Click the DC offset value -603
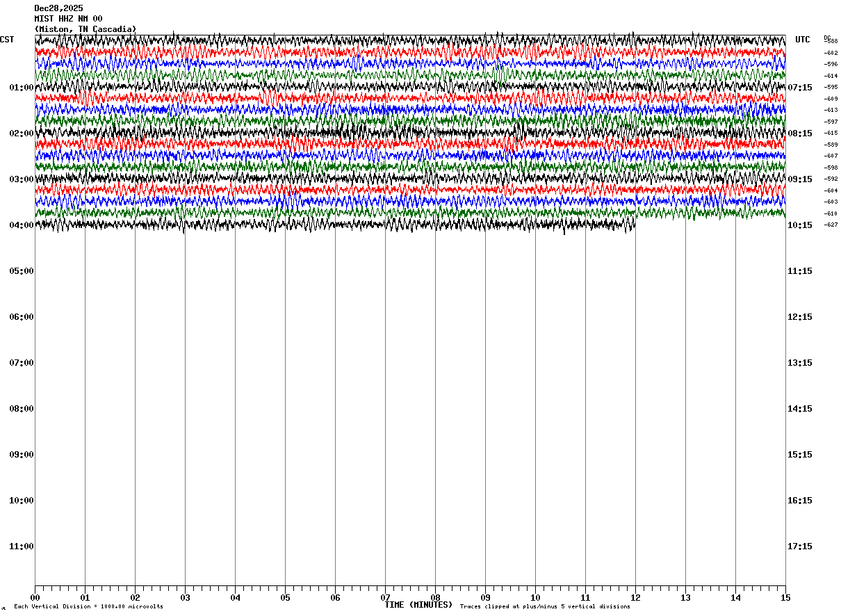 831,202
